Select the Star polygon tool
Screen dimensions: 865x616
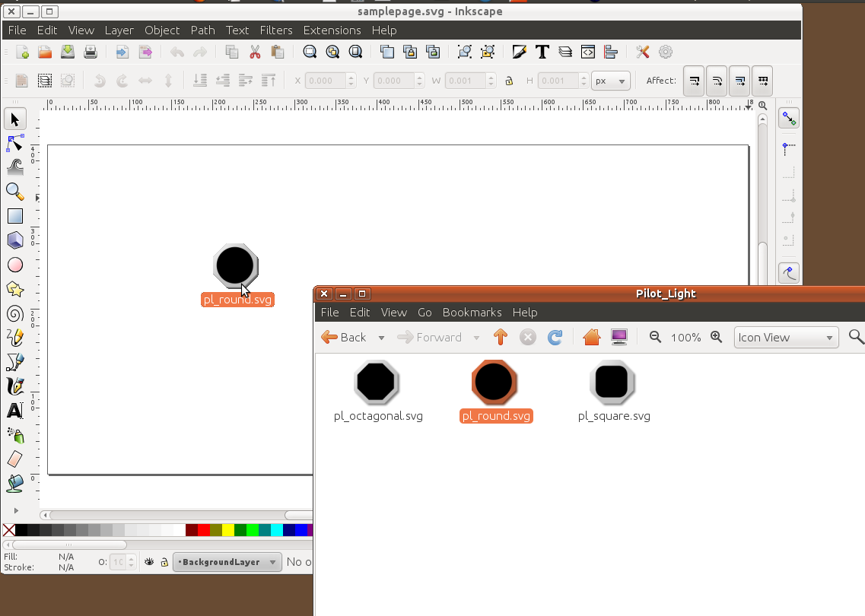click(14, 289)
